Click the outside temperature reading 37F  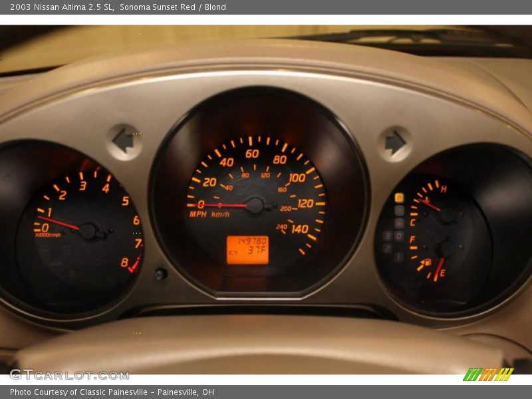tap(257, 251)
